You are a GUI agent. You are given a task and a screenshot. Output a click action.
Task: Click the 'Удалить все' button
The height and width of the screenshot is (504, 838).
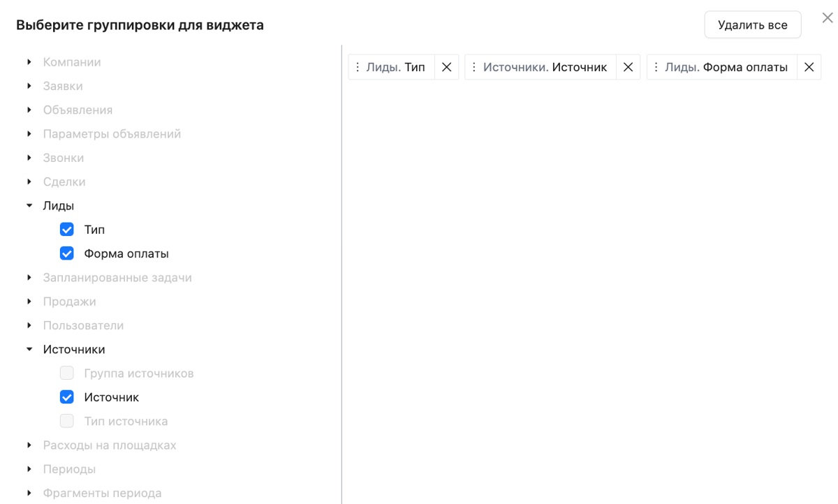tap(752, 25)
